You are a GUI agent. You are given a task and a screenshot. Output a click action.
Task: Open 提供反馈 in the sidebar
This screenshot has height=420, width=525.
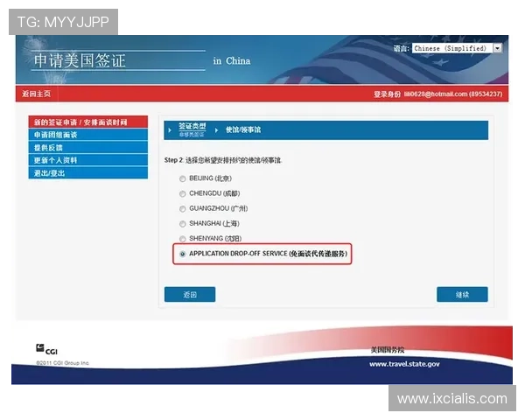click(88, 147)
